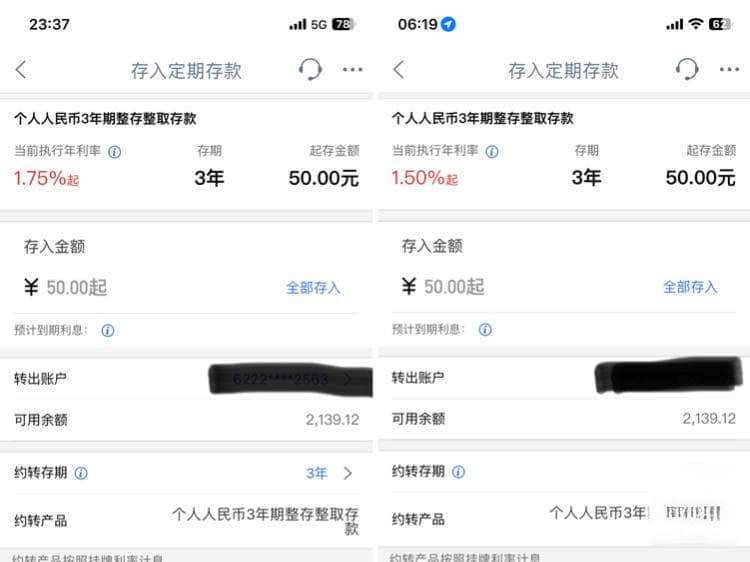Open customer service headset on left screen
750x562 pixels.
point(310,69)
